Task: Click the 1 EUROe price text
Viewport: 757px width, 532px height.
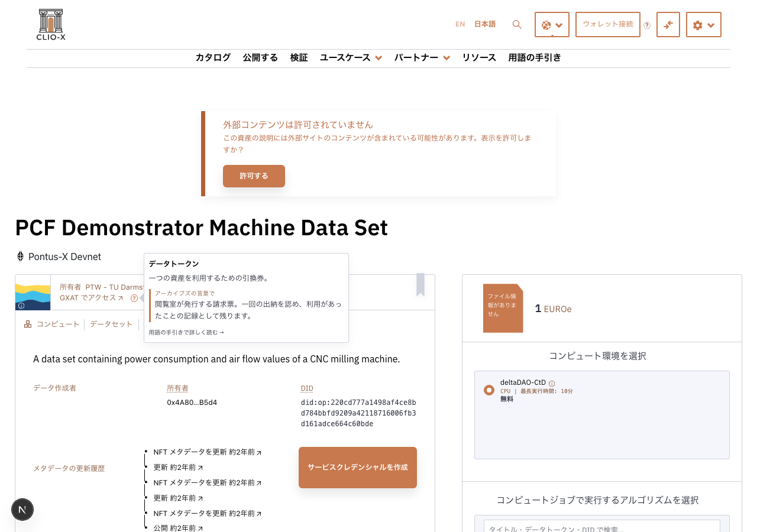Action: click(x=553, y=309)
